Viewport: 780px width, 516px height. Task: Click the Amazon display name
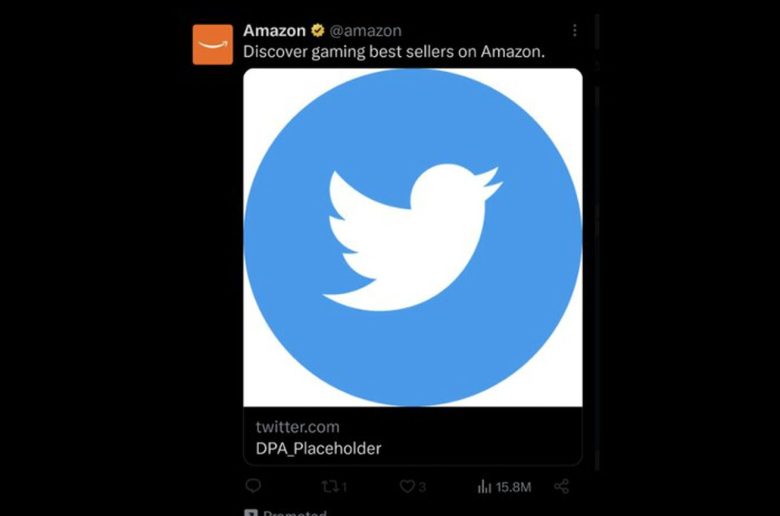[x=274, y=30]
